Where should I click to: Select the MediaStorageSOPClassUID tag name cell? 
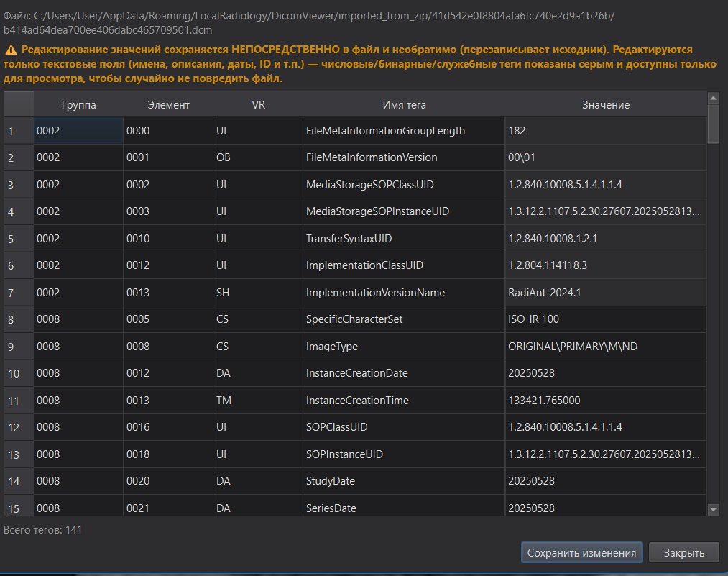click(x=404, y=185)
